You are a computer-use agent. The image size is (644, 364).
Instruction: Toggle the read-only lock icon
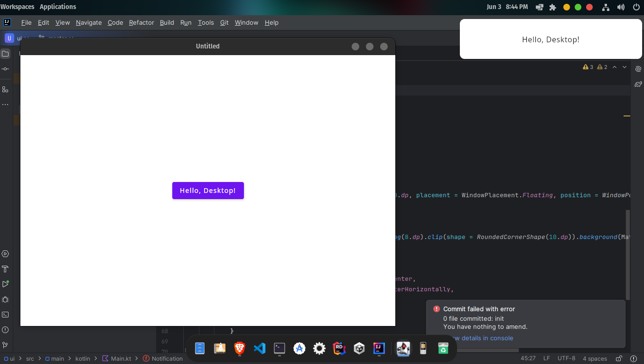pos(619,359)
